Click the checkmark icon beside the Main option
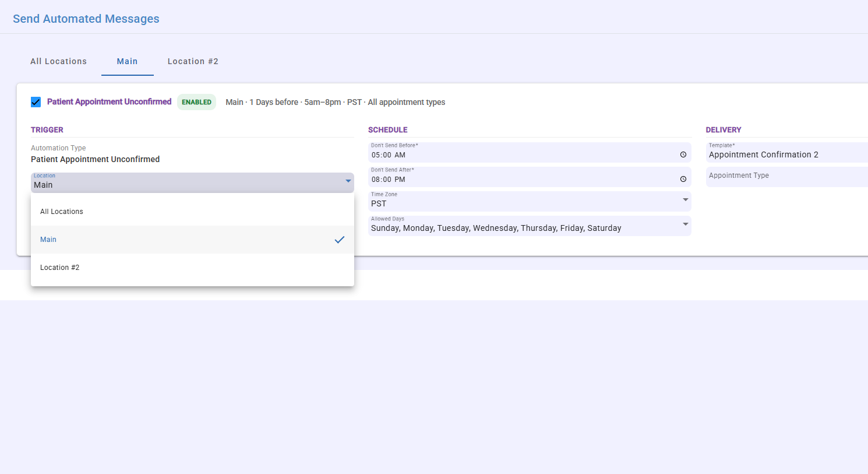 click(340, 240)
